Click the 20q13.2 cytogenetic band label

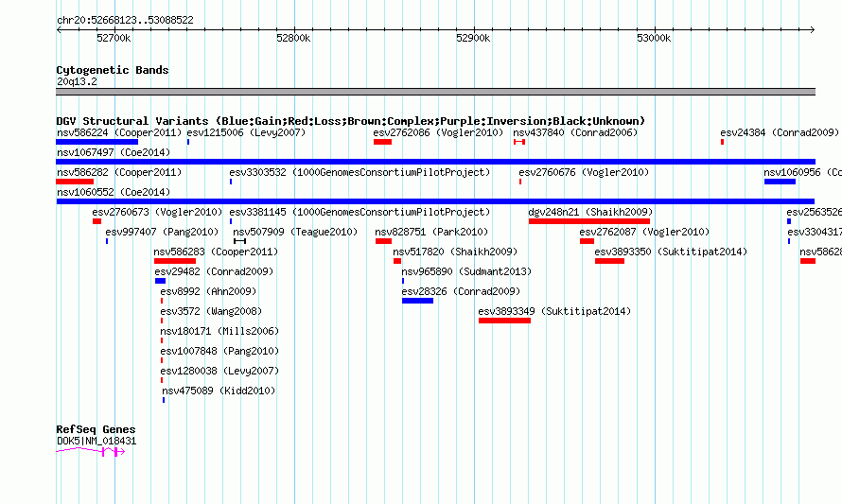77,81
